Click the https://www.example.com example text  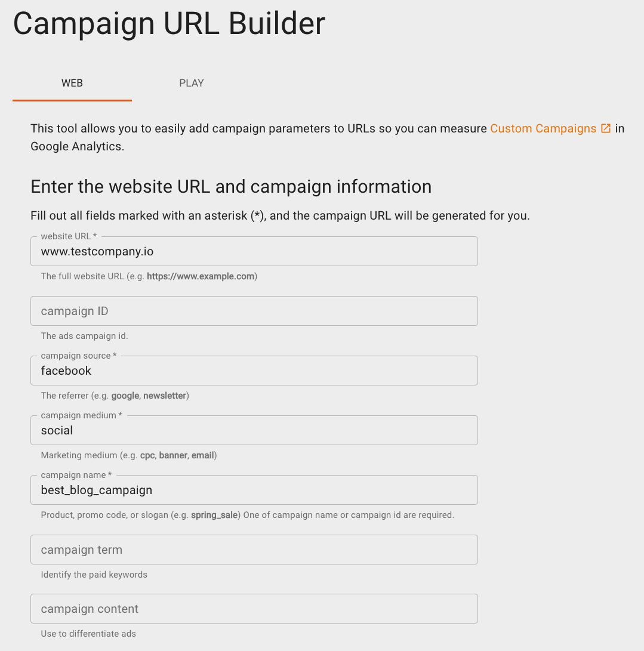[x=201, y=276]
